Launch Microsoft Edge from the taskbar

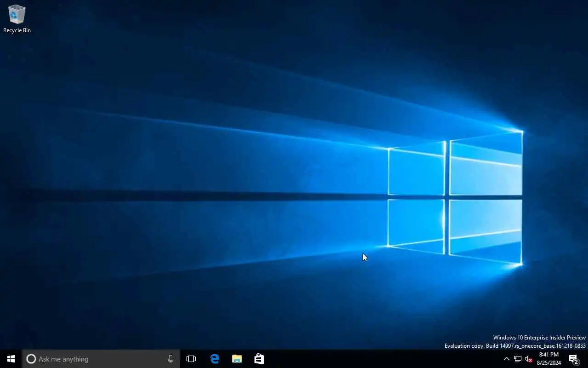(x=215, y=359)
